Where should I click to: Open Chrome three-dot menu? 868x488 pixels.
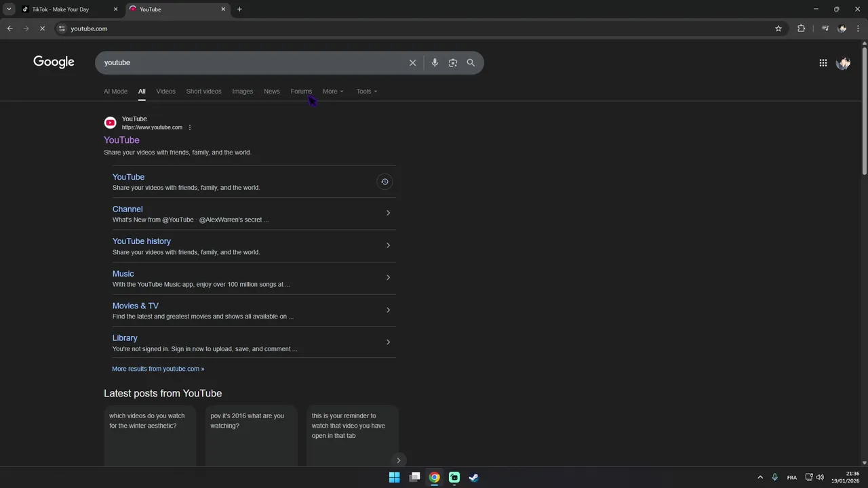pos(858,28)
